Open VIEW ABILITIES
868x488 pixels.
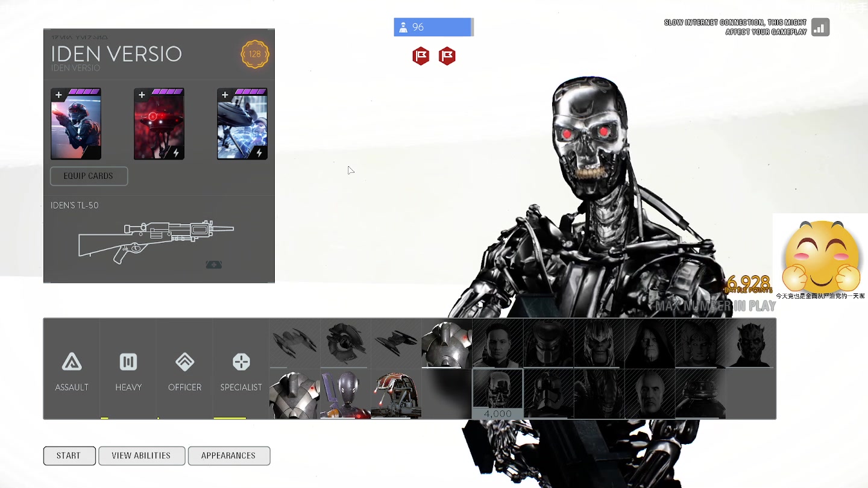point(141,455)
